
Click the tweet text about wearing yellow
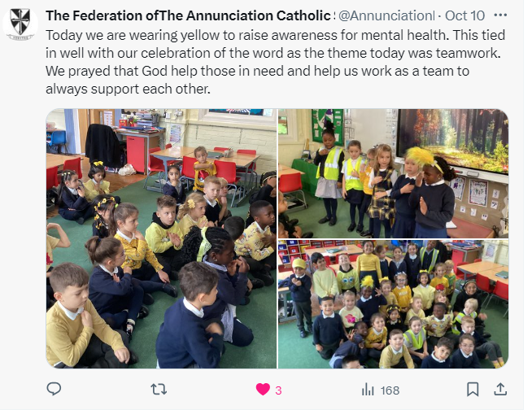(x=275, y=62)
